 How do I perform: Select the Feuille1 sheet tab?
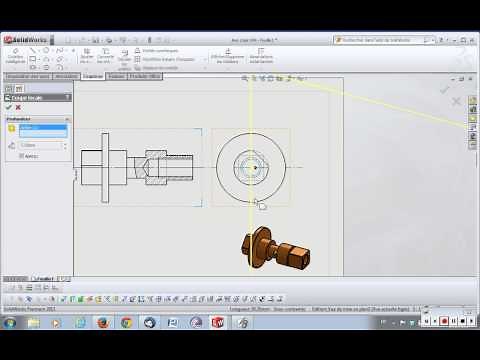coord(43,279)
